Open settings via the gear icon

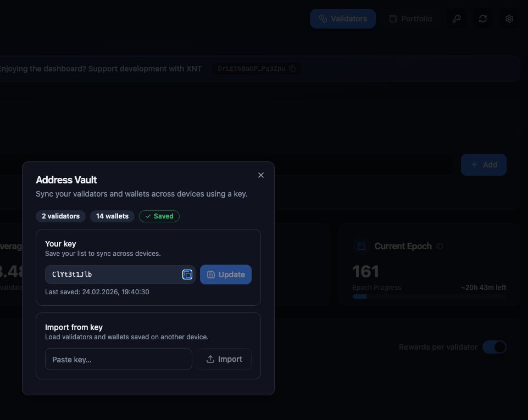[x=509, y=19]
